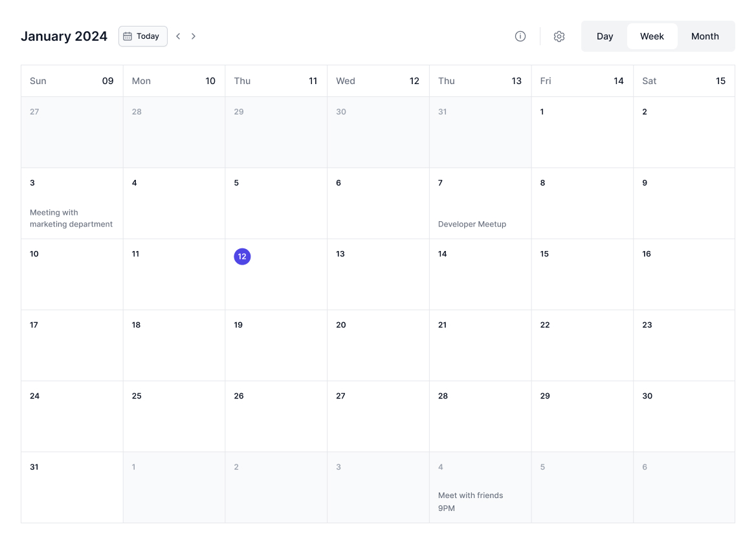Click the Sat 15 column header
756x544 pixels.
(x=684, y=81)
